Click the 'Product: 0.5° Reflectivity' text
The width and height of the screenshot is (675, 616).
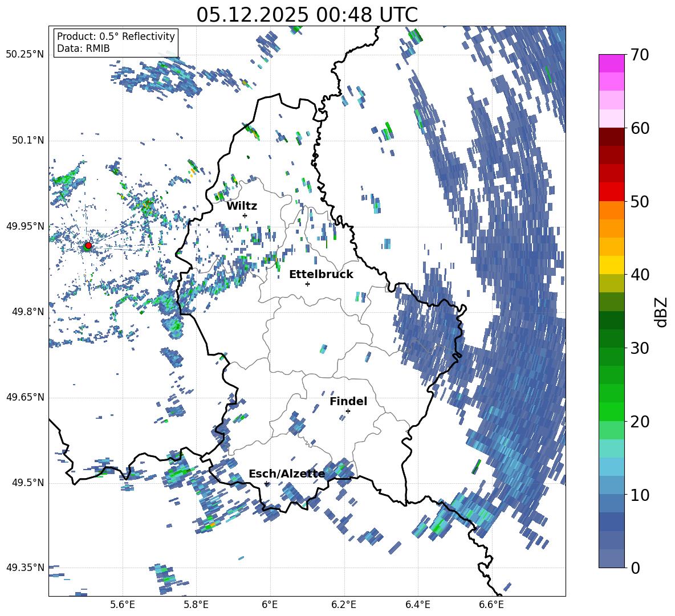(x=116, y=36)
